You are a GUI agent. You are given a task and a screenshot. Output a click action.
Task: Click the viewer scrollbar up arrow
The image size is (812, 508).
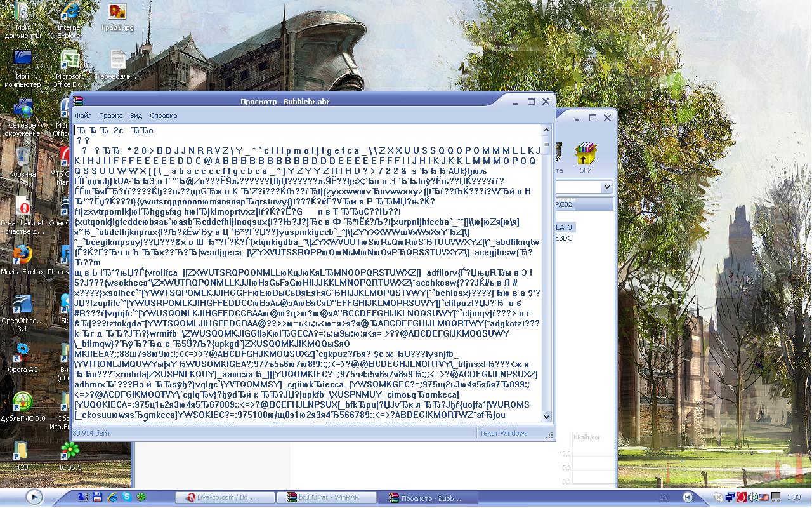[x=546, y=130]
